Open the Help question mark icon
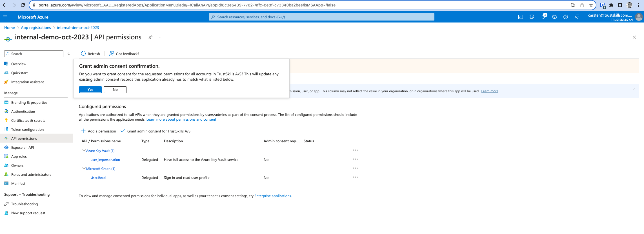 coord(566,17)
